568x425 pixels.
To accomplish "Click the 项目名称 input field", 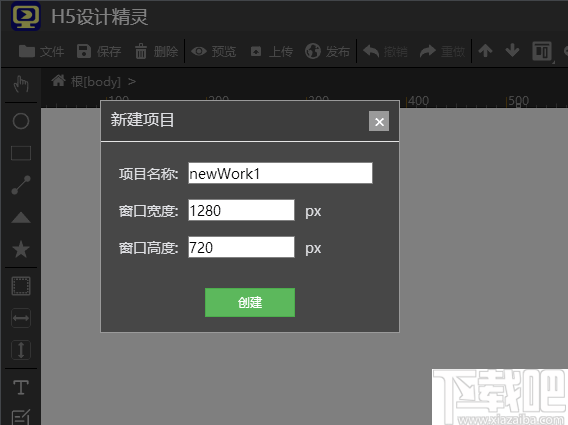I will click(280, 173).
